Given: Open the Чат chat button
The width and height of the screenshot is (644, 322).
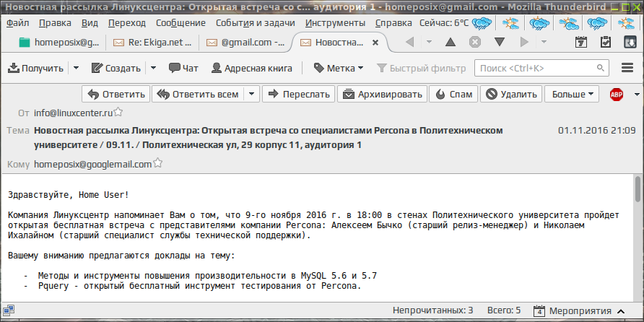Looking at the screenshot, I should [183, 68].
